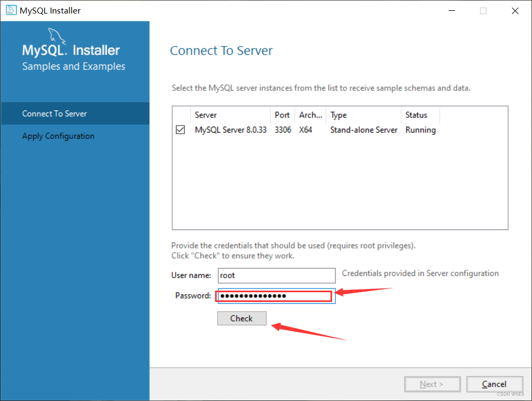Click the Running status cell
This screenshot has width=532, height=401.
pos(420,130)
